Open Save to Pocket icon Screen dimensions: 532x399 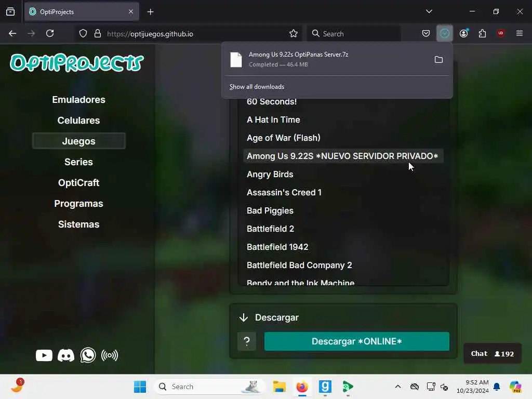[x=426, y=33]
